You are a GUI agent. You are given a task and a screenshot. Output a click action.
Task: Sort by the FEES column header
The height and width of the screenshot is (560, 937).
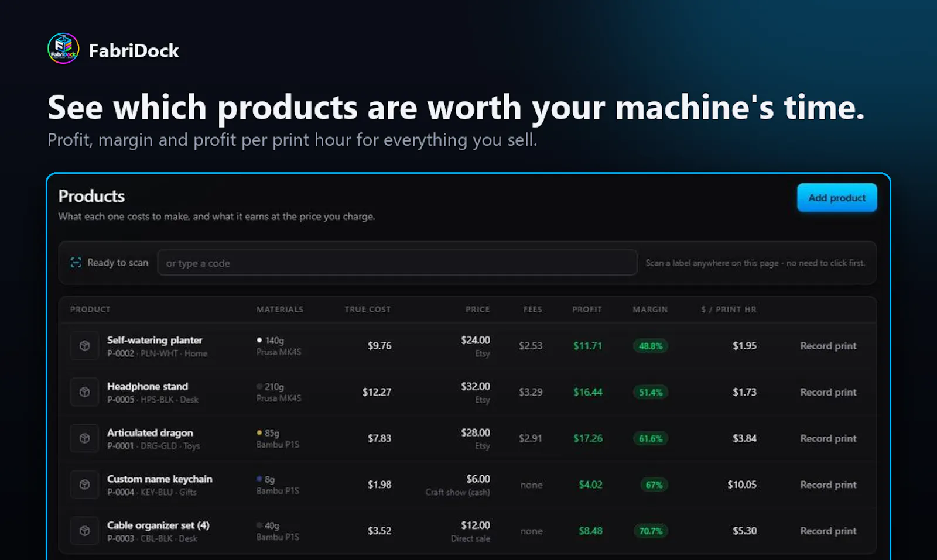click(x=532, y=310)
